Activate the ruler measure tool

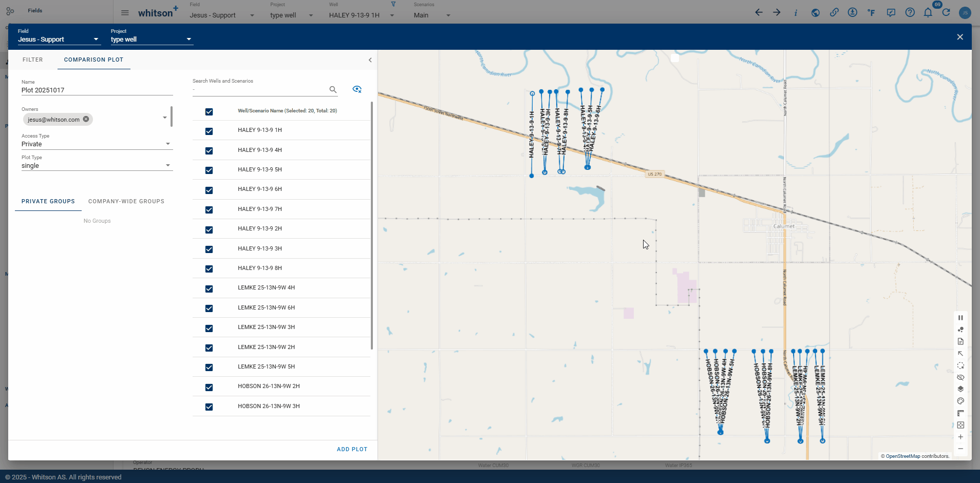point(960,413)
